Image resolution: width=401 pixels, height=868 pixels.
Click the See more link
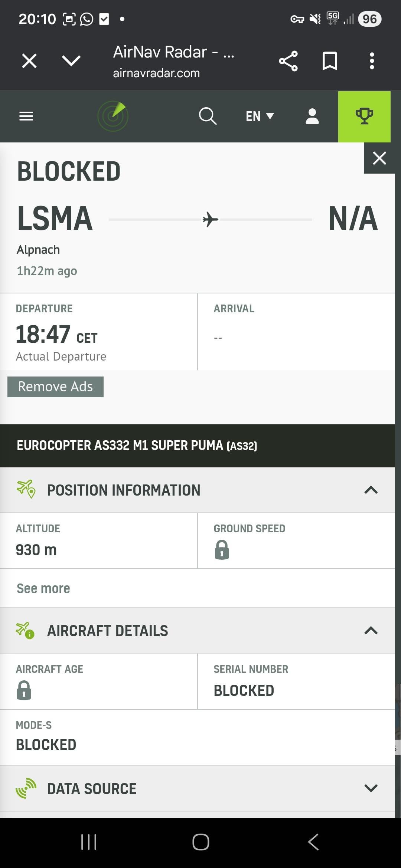point(43,588)
